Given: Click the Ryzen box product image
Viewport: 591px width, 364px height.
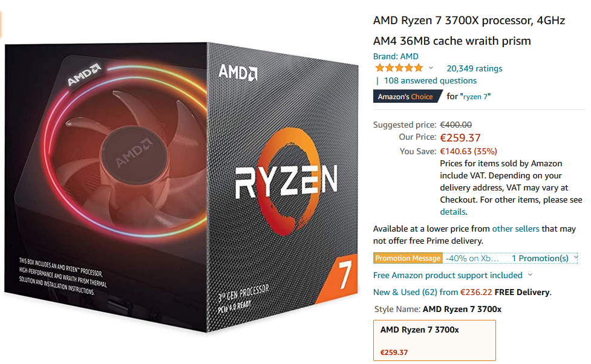Looking at the screenshot, I should [x=181, y=187].
